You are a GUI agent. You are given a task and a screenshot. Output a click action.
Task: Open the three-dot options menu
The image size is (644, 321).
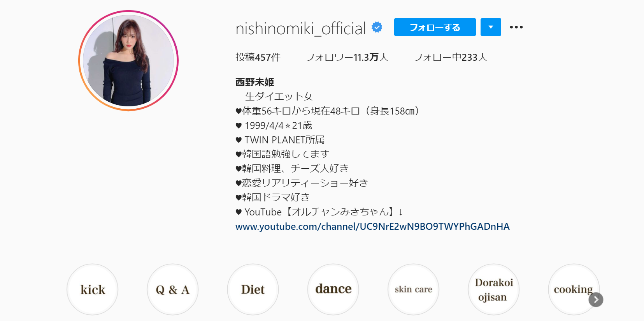[516, 27]
